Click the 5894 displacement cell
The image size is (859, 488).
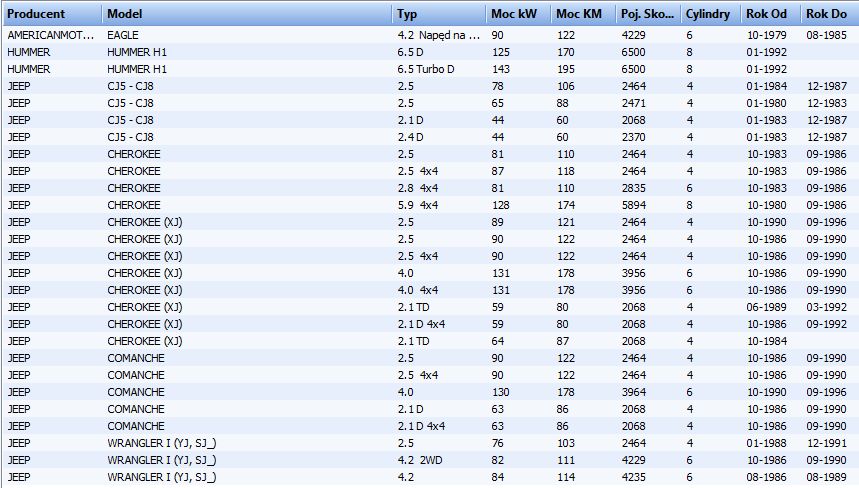click(634, 205)
